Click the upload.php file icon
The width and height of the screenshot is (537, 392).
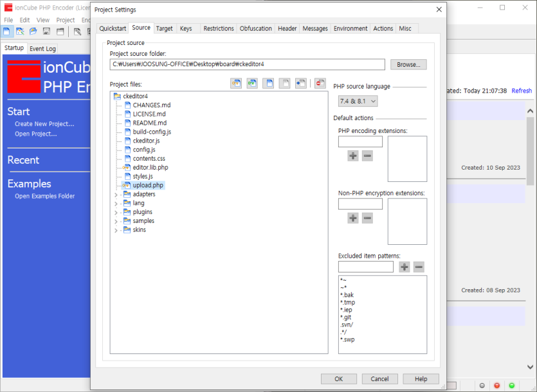point(127,185)
